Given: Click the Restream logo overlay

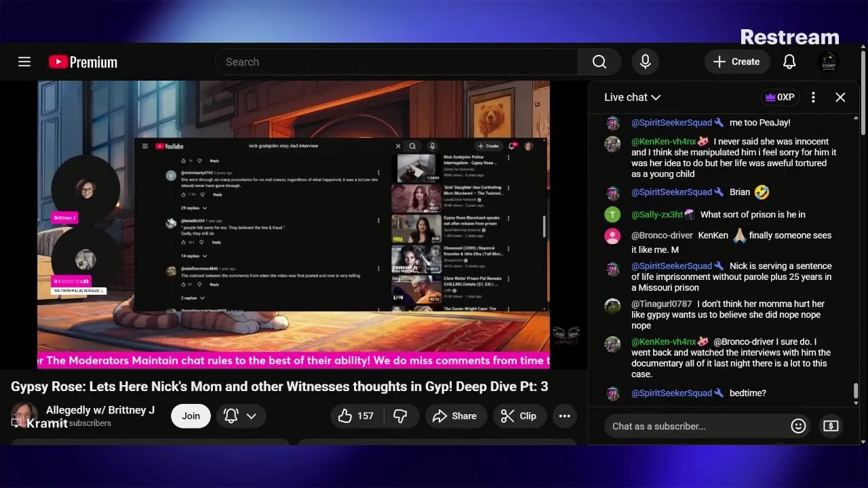Looking at the screenshot, I should (789, 37).
